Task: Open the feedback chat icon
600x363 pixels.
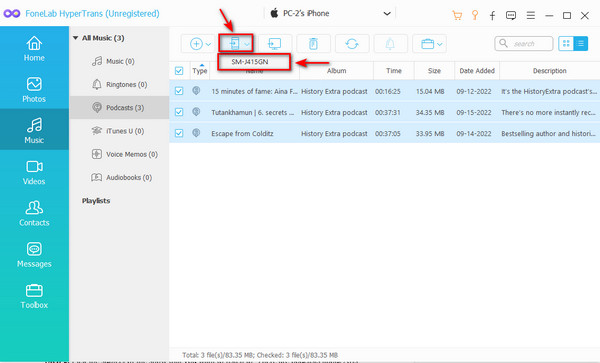Action: (x=511, y=15)
